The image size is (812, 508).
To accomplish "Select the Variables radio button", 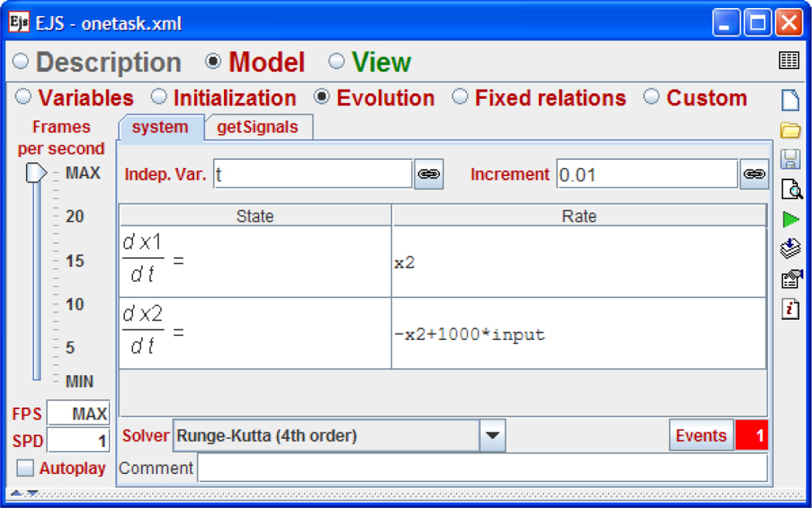I will point(24,97).
